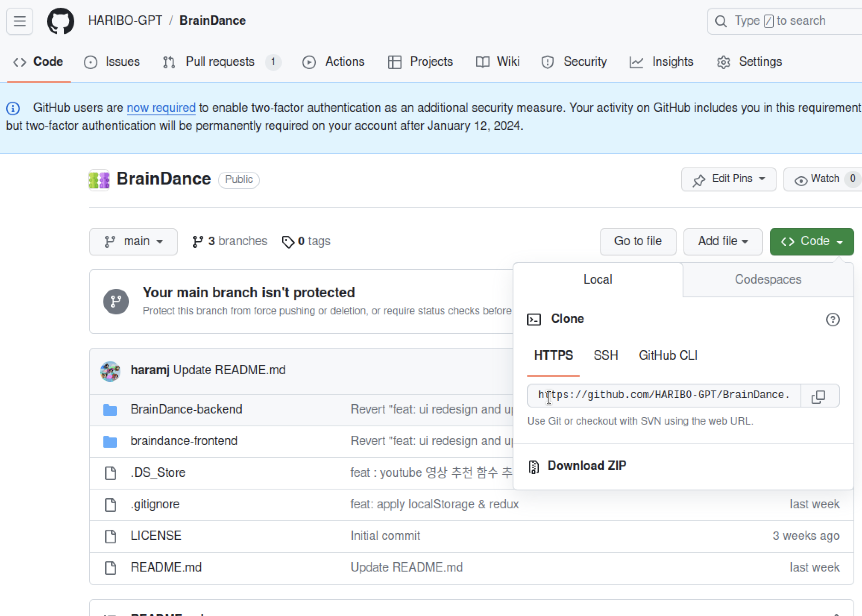Switch to the Codespaces tab
The image size is (862, 616).
[768, 280]
